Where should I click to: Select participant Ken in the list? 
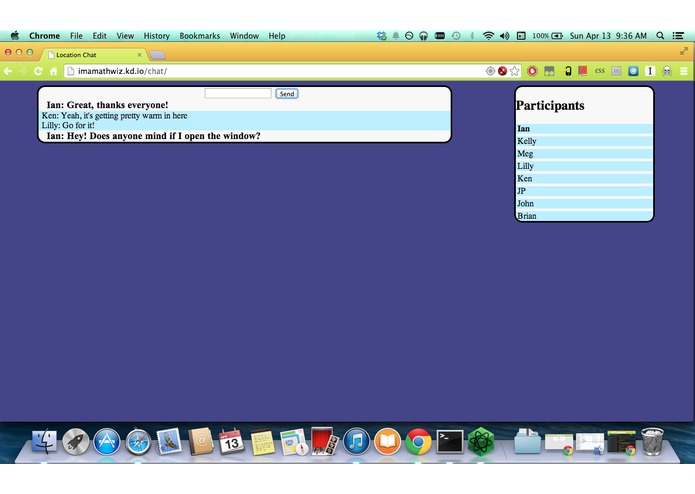[584, 178]
